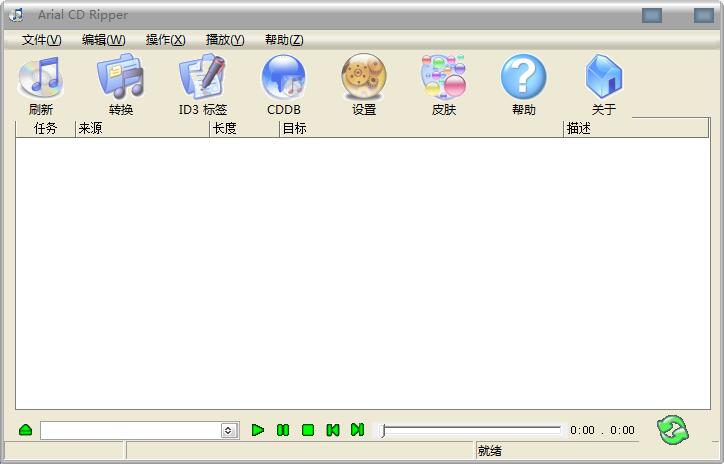Open the 操作(X) menu
Screen dimensions: 724x464
coord(165,40)
